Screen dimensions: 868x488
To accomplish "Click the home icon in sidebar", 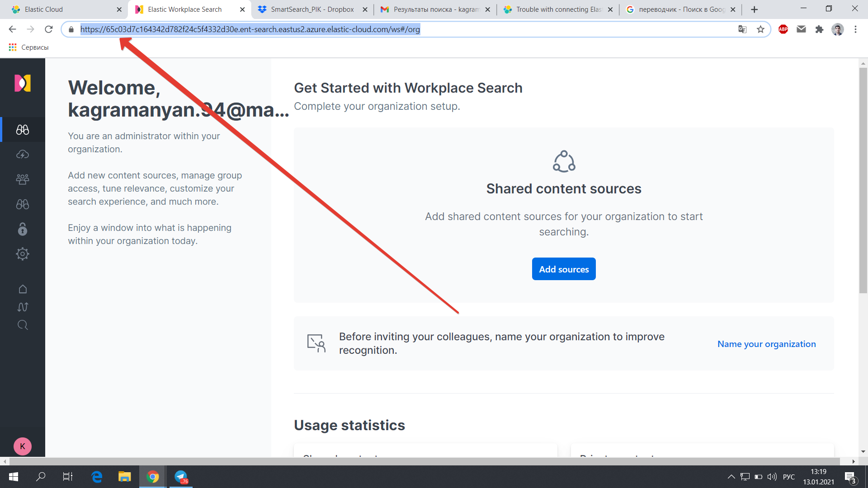I will (23, 289).
